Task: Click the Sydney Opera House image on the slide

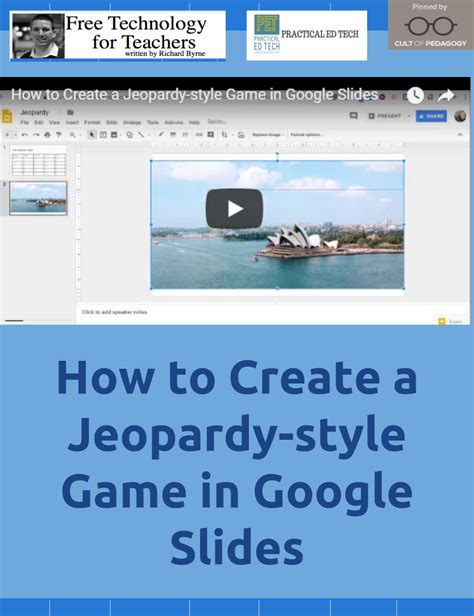Action: 277,225
